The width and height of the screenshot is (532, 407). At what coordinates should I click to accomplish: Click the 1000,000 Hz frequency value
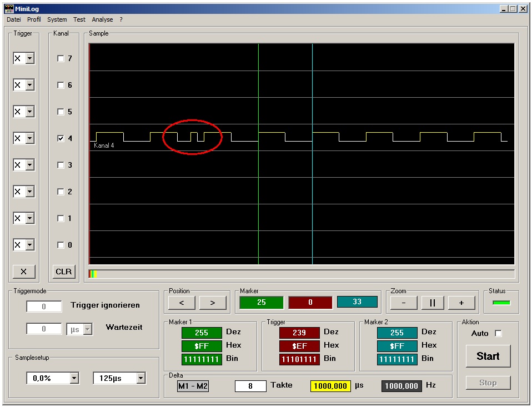pos(401,386)
